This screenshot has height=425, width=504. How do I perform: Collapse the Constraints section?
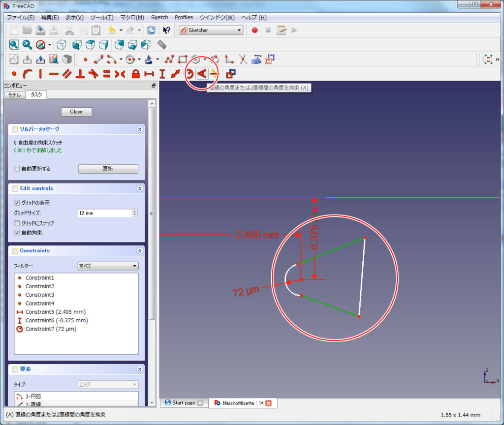click(x=139, y=250)
